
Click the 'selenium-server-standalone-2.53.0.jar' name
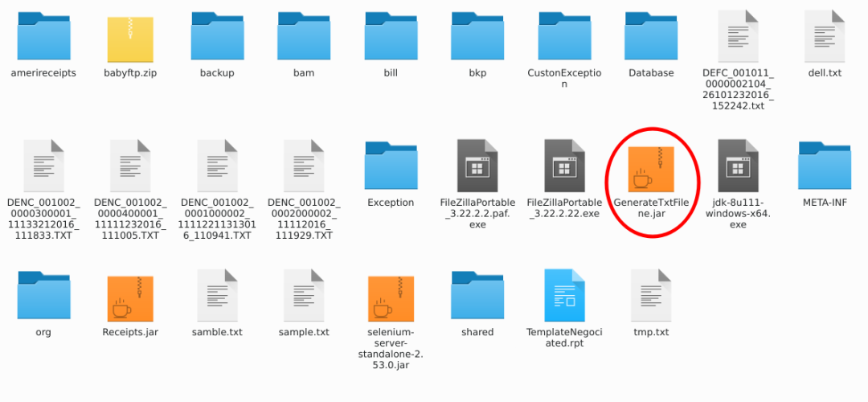click(x=391, y=348)
